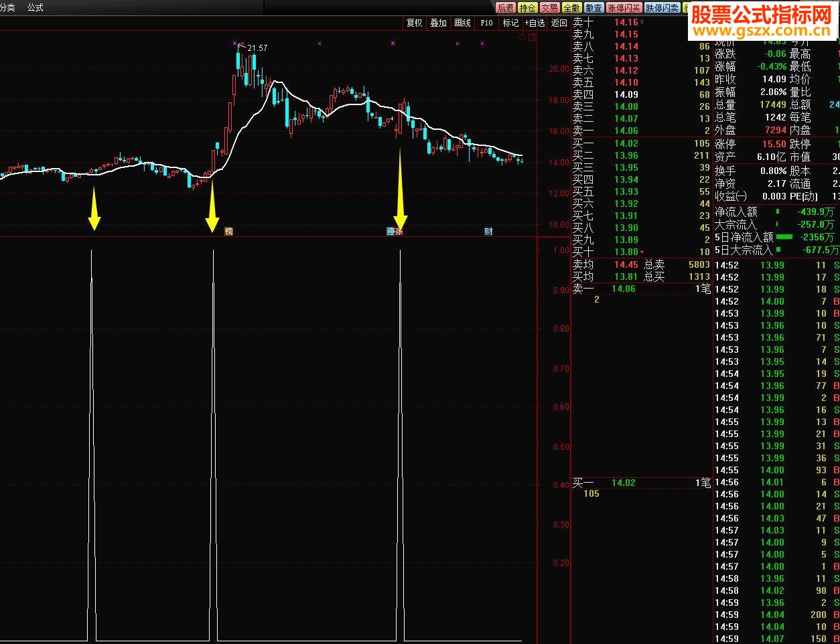Click 返回 in chart toolbar
This screenshot has width=840, height=644.
[x=559, y=23]
